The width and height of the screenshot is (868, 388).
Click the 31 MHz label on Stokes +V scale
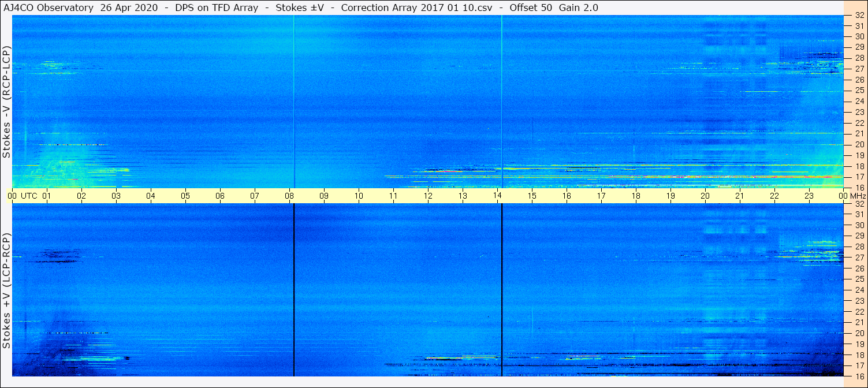pos(859,215)
